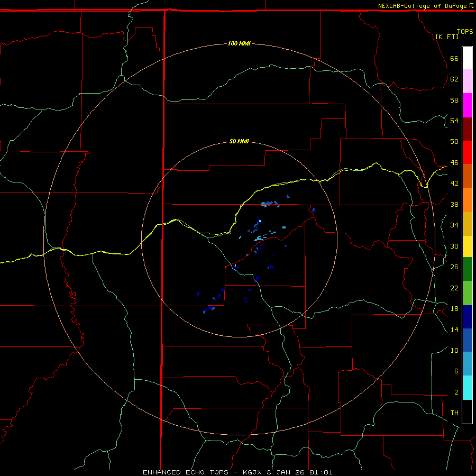
Task: Click the "KGJX" radar site identifier
Action: point(252,472)
